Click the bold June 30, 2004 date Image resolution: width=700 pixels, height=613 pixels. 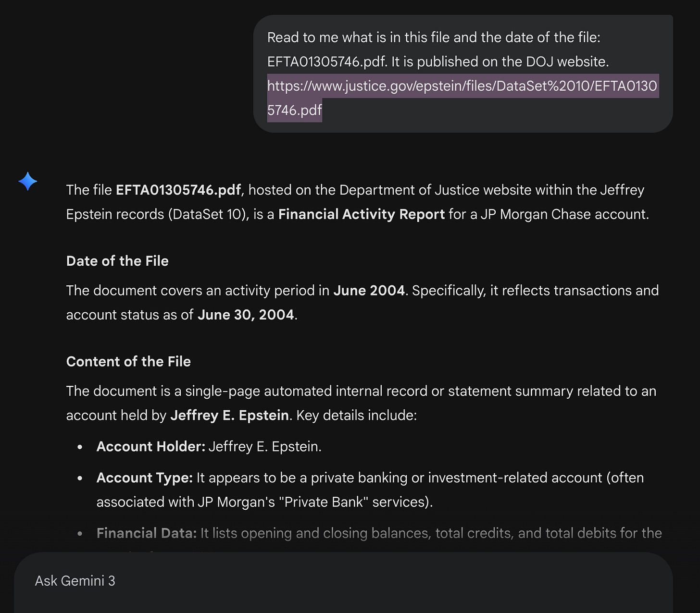(x=246, y=315)
